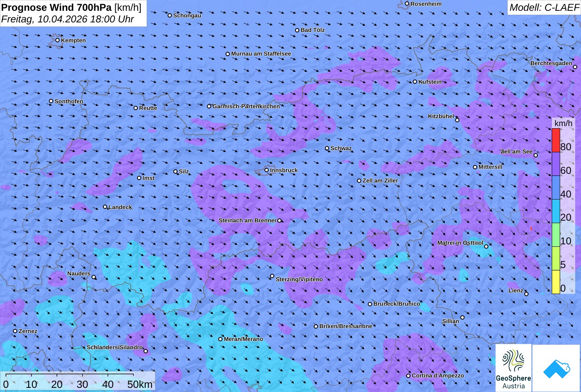Select the Mittersill city label
Viewport: 581px width, 392px height.
point(491,167)
